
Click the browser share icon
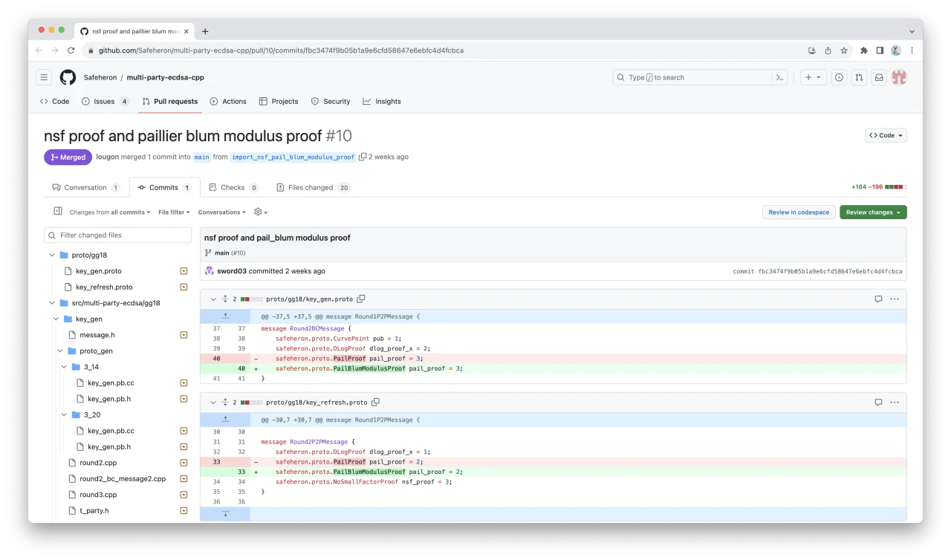(x=828, y=51)
